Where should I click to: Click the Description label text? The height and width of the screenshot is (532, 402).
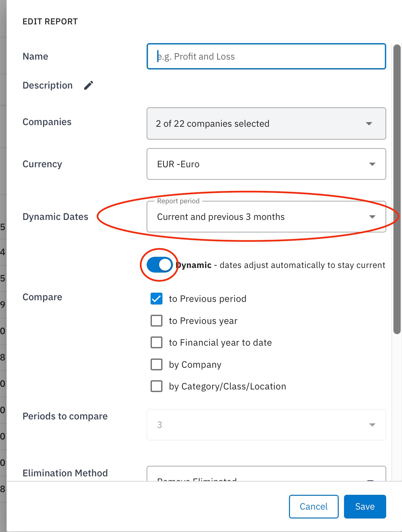(47, 86)
